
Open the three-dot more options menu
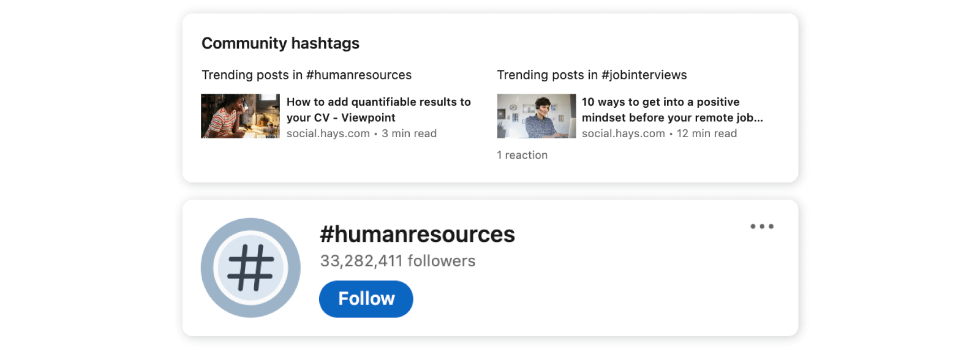pos(761,227)
